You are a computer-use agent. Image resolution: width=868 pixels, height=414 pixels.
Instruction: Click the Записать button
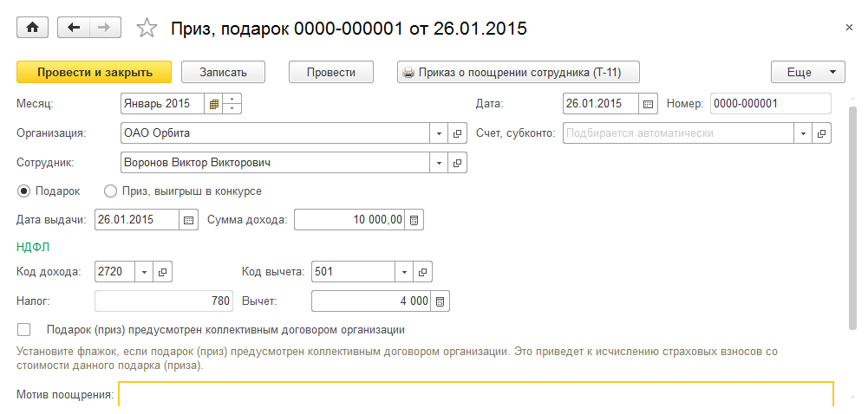(223, 73)
